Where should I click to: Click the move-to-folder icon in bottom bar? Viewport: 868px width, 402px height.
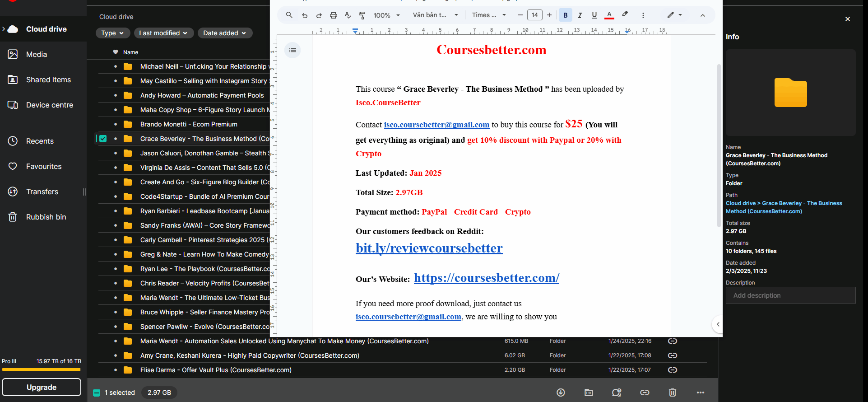tap(589, 393)
